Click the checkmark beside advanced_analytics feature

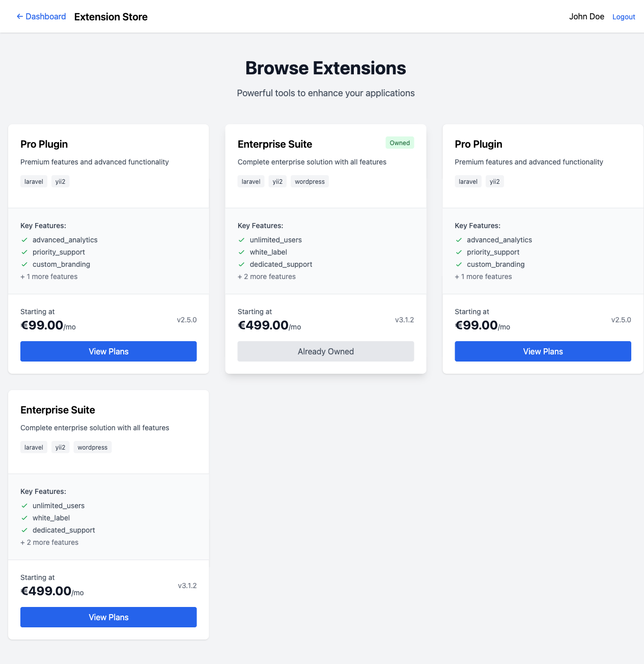click(24, 240)
